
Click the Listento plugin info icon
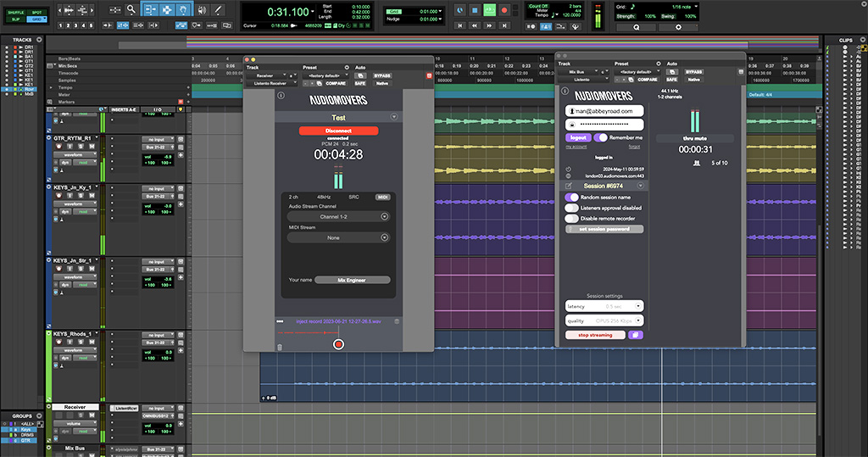(565, 91)
